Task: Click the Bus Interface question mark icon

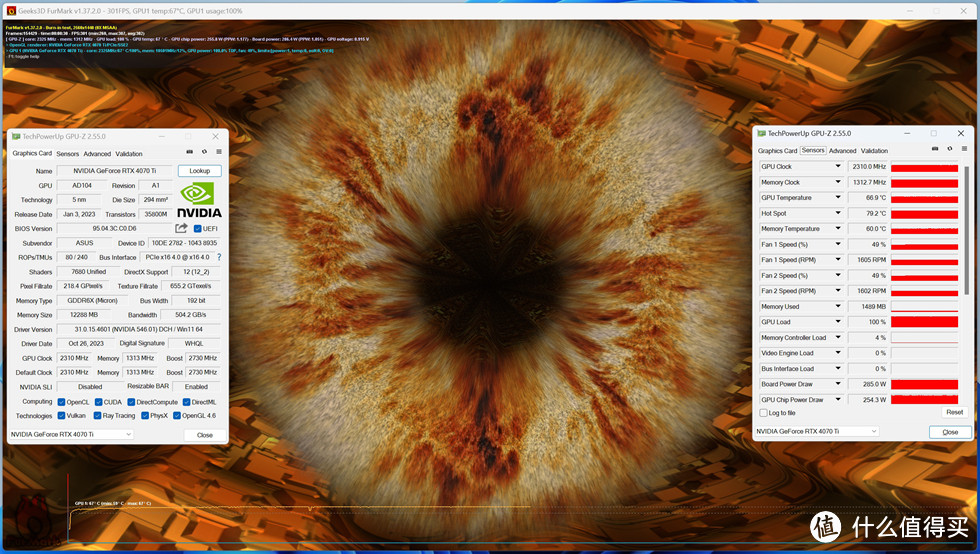Action: point(219,257)
